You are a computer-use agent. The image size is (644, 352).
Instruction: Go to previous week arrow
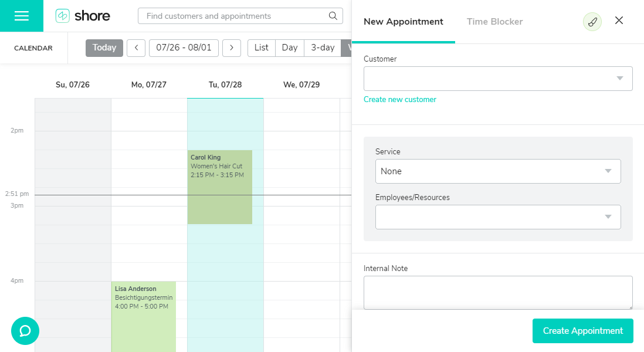pyautogui.click(x=136, y=48)
